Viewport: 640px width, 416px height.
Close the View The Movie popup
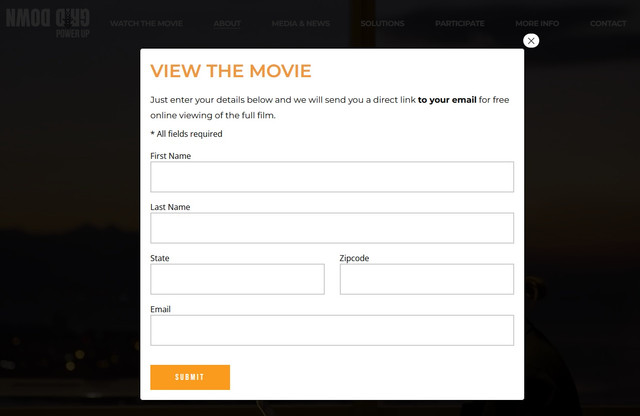click(x=531, y=40)
